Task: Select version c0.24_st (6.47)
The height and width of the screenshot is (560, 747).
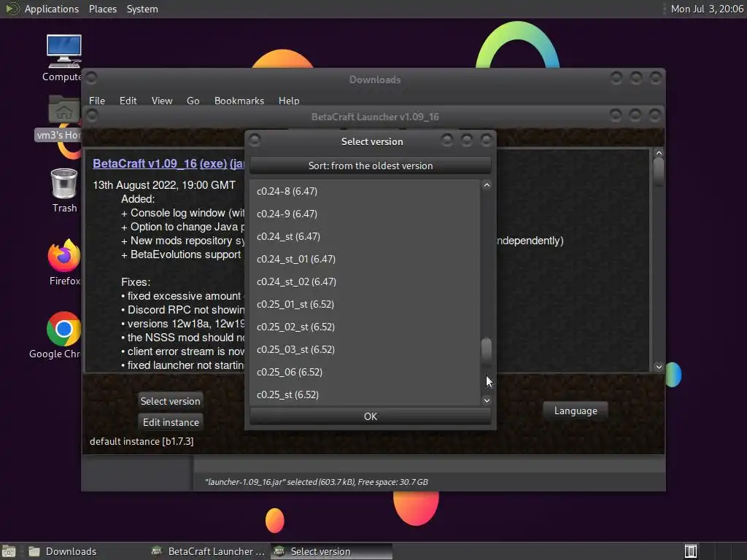Action: tap(365, 236)
